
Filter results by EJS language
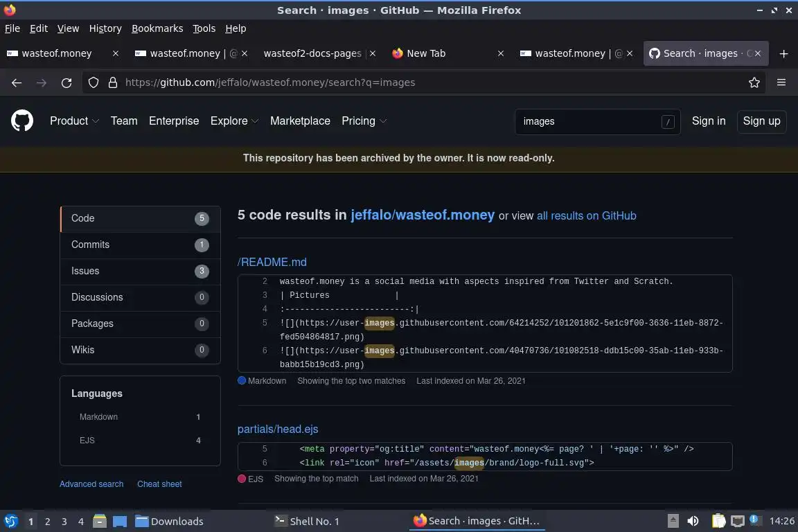click(x=140, y=441)
